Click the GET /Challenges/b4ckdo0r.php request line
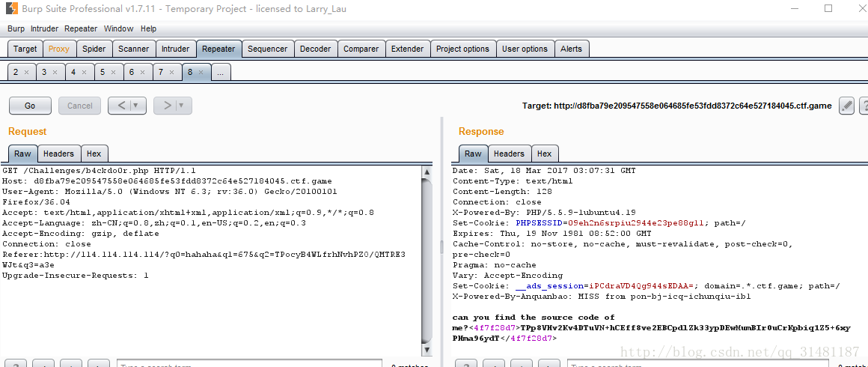 [99, 171]
